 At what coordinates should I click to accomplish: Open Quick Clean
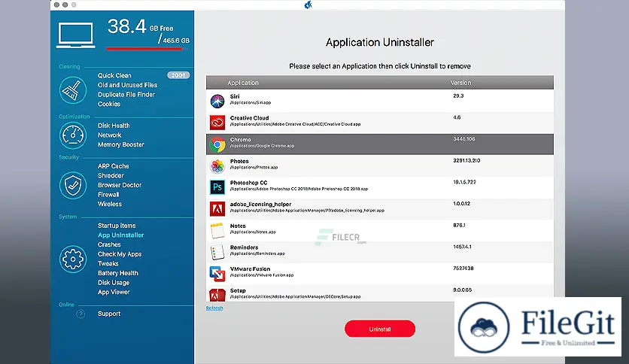pos(114,75)
